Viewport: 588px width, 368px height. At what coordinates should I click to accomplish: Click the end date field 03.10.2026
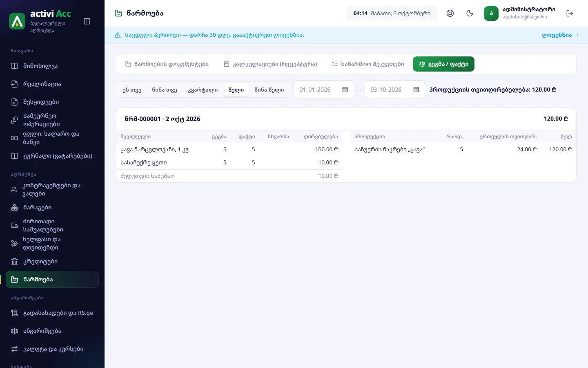point(395,90)
